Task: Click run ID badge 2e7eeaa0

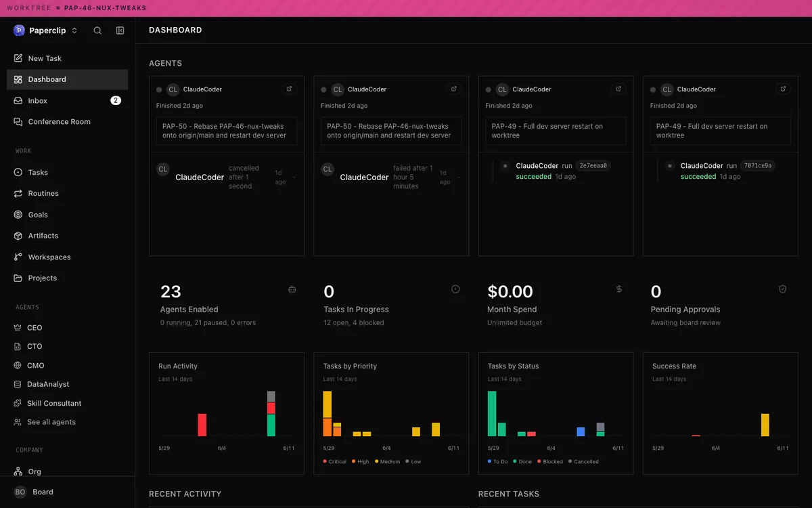Action: click(x=593, y=165)
